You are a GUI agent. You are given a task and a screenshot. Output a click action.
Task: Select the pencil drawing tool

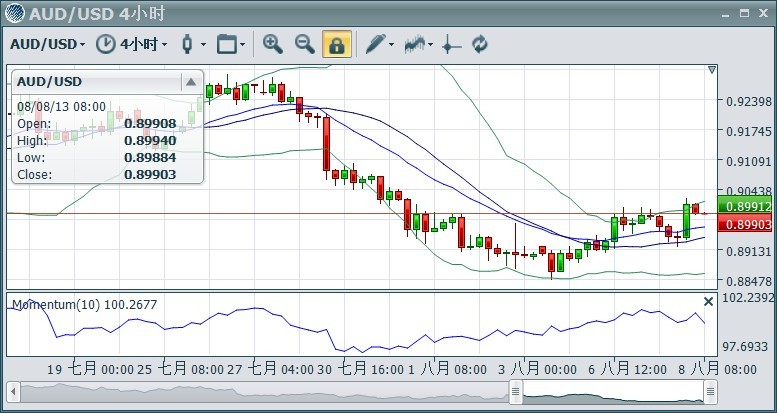[376, 44]
